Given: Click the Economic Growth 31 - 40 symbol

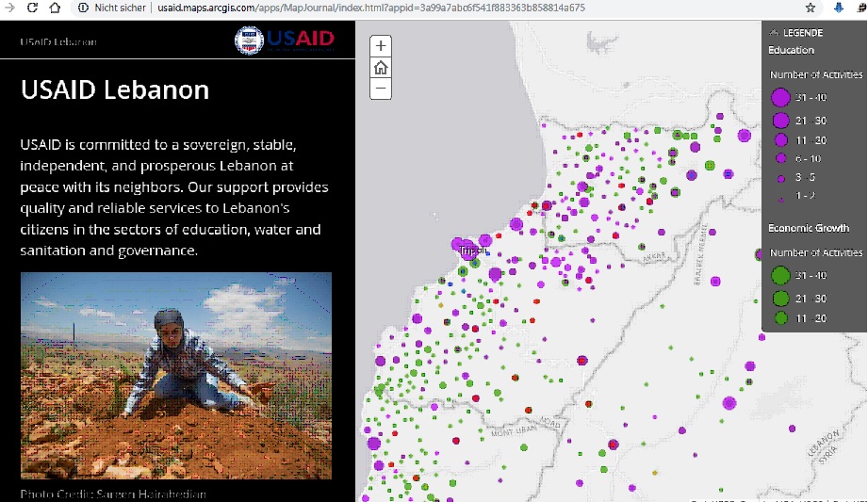Looking at the screenshot, I should 780,275.
